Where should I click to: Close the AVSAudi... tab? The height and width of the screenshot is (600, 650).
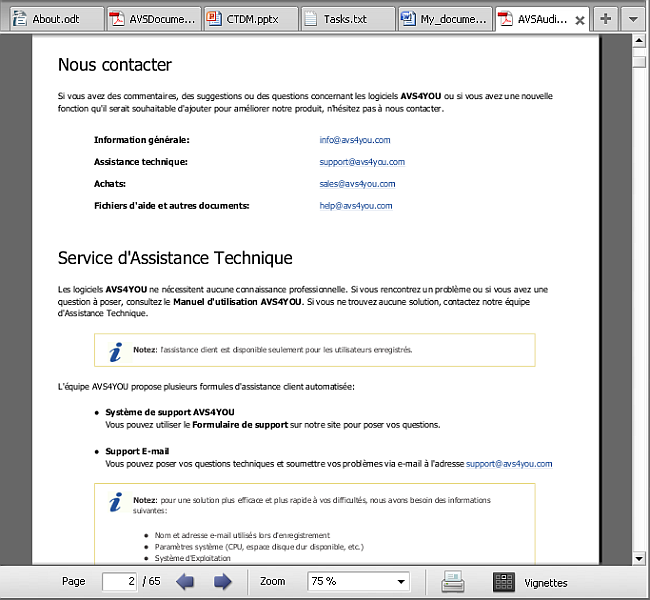[580, 20]
